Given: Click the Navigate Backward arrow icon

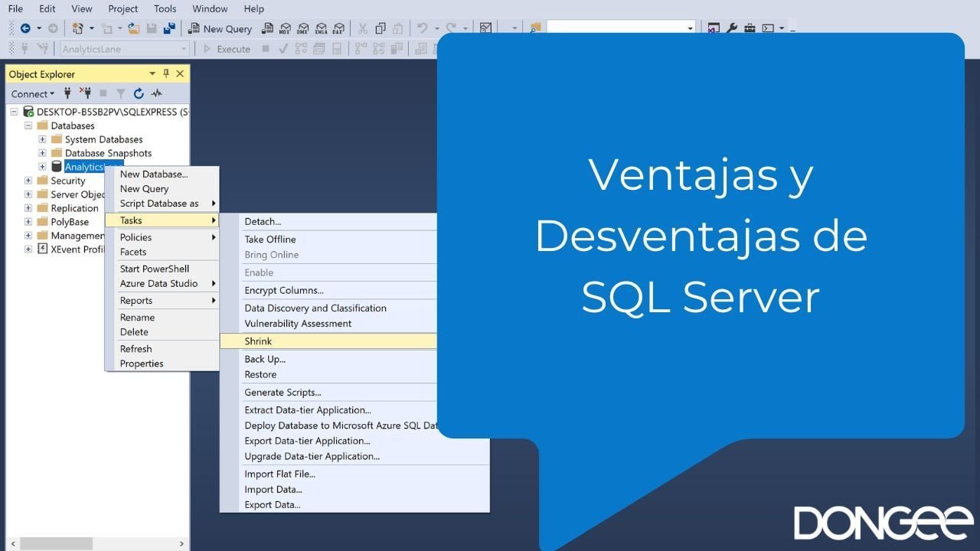Looking at the screenshot, I should pos(25,28).
